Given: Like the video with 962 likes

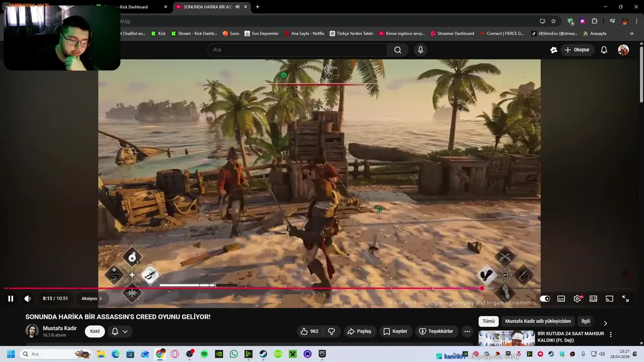Looking at the screenshot, I should pos(309,331).
